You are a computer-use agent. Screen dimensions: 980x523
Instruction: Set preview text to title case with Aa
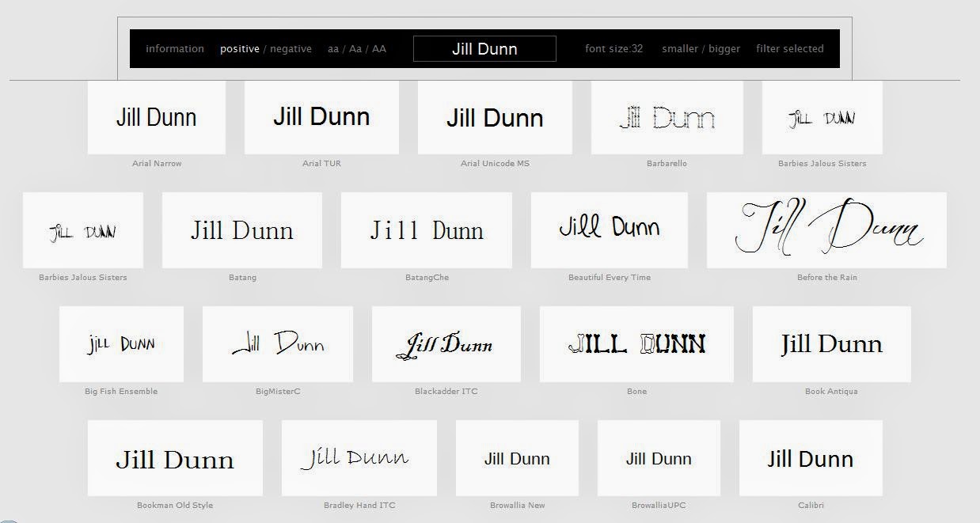click(355, 49)
